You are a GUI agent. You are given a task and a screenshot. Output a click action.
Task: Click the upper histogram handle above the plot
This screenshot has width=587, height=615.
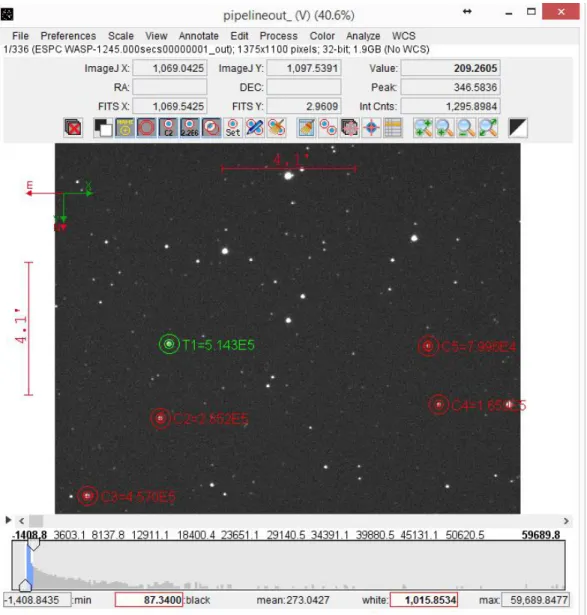(34, 545)
